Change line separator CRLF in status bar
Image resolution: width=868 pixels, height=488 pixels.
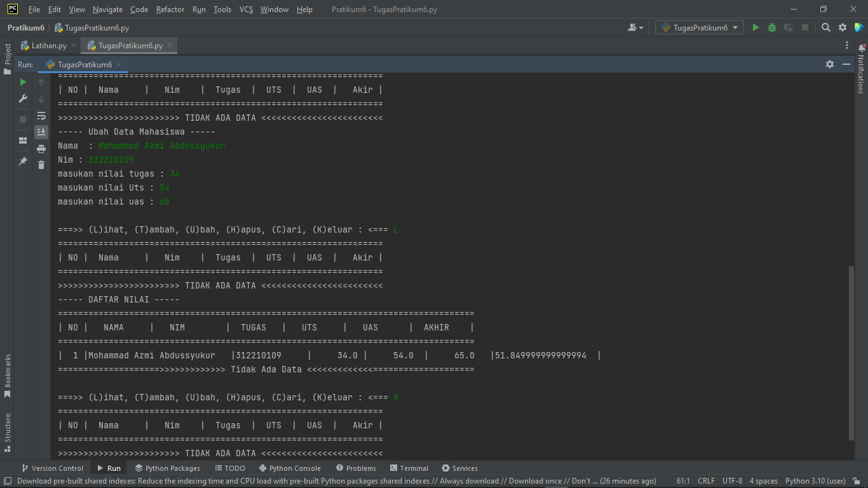point(706,481)
